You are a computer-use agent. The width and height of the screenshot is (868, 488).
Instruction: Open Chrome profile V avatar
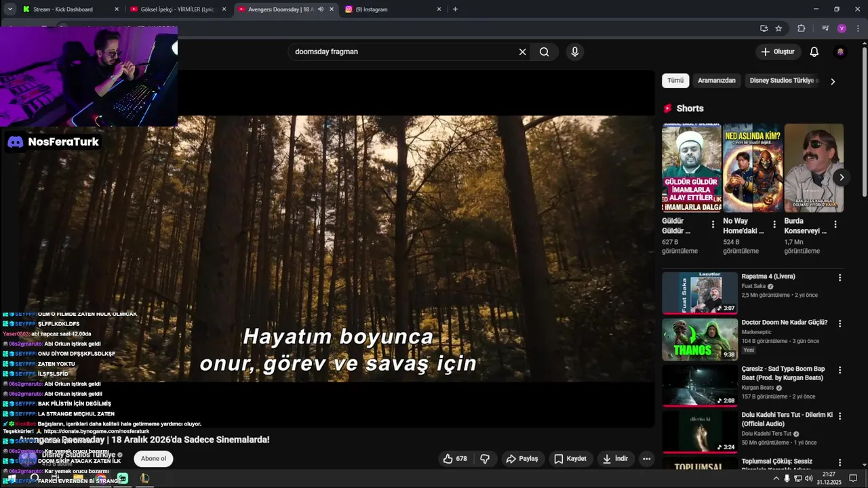pos(842,28)
